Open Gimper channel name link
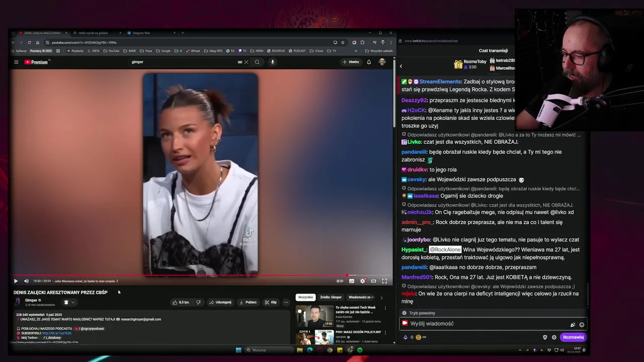 coord(31,300)
